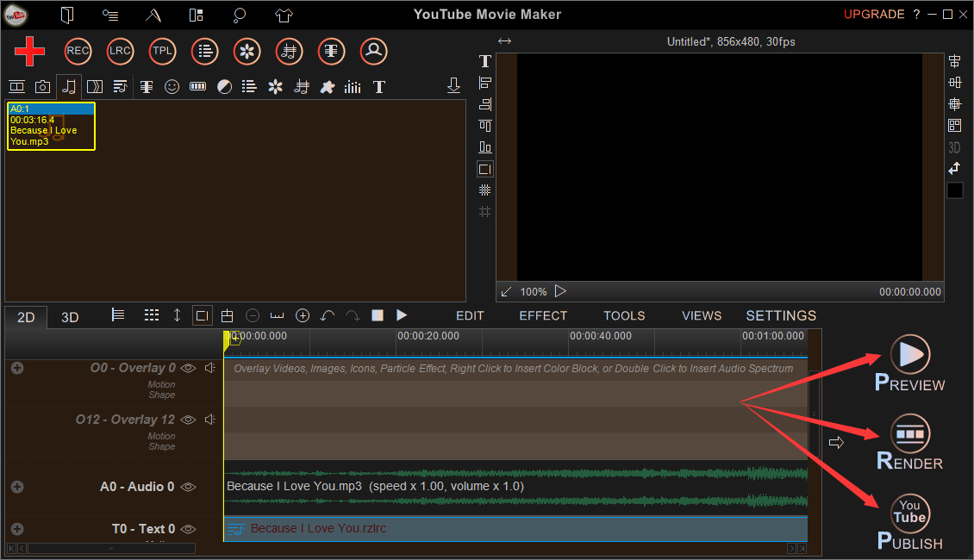Click the download arrow icon above media panel

[x=453, y=85]
